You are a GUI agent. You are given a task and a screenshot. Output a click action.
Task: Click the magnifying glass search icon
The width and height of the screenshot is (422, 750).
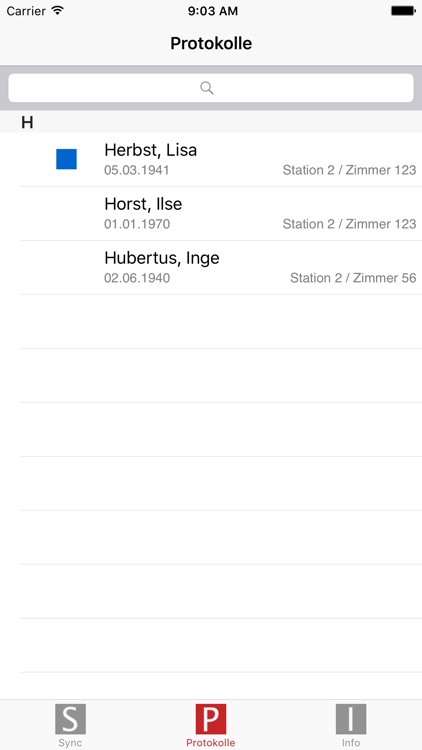pos(207,88)
